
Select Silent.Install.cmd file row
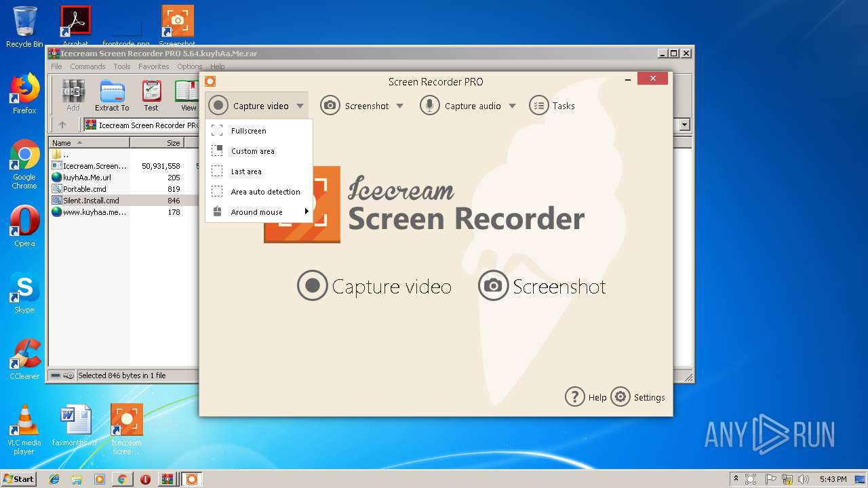click(x=123, y=201)
